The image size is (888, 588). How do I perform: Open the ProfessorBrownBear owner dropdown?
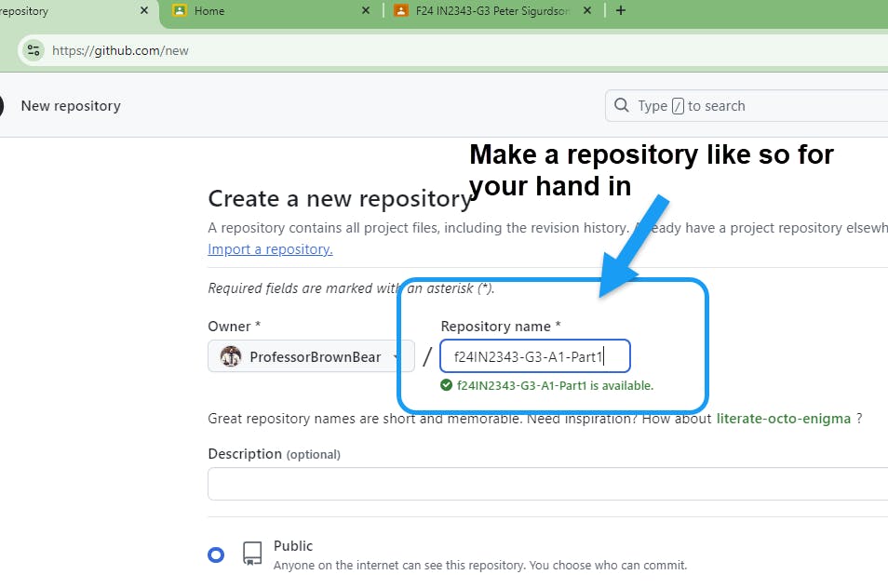tap(311, 356)
